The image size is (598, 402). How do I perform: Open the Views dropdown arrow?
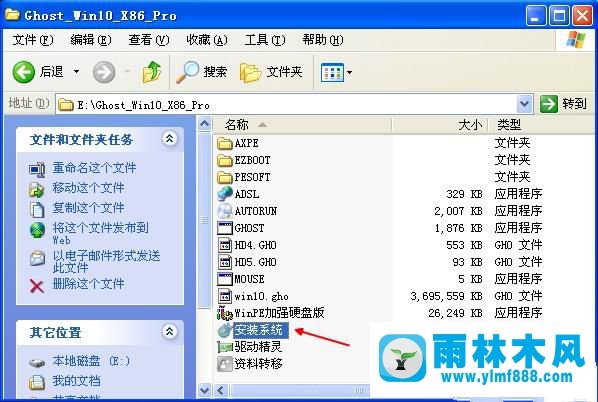point(349,72)
